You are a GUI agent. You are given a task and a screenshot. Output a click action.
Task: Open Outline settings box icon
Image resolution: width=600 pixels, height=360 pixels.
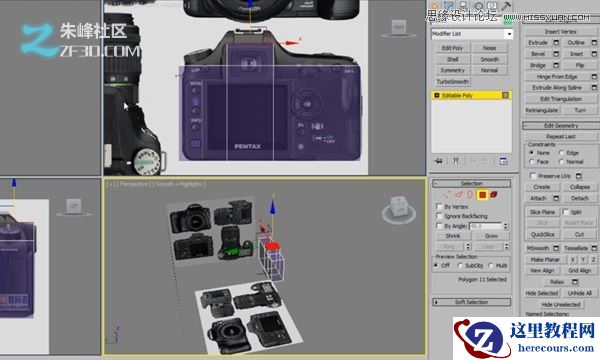(594, 42)
